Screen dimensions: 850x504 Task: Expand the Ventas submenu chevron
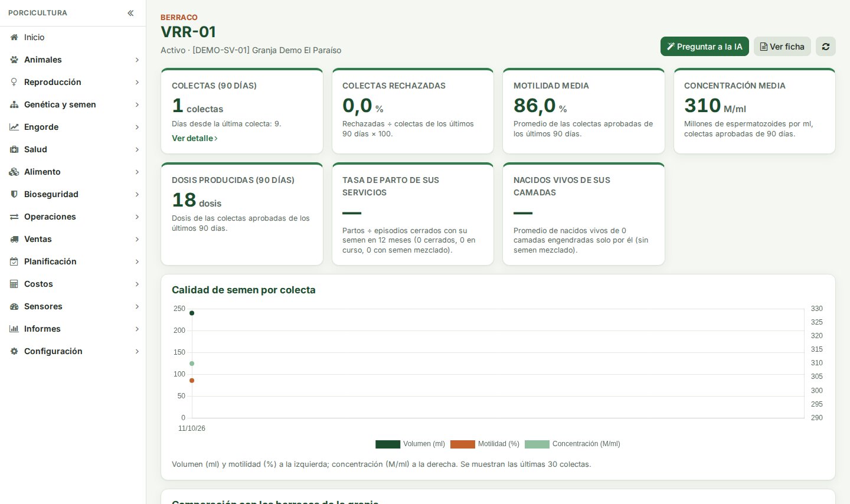[x=137, y=239]
